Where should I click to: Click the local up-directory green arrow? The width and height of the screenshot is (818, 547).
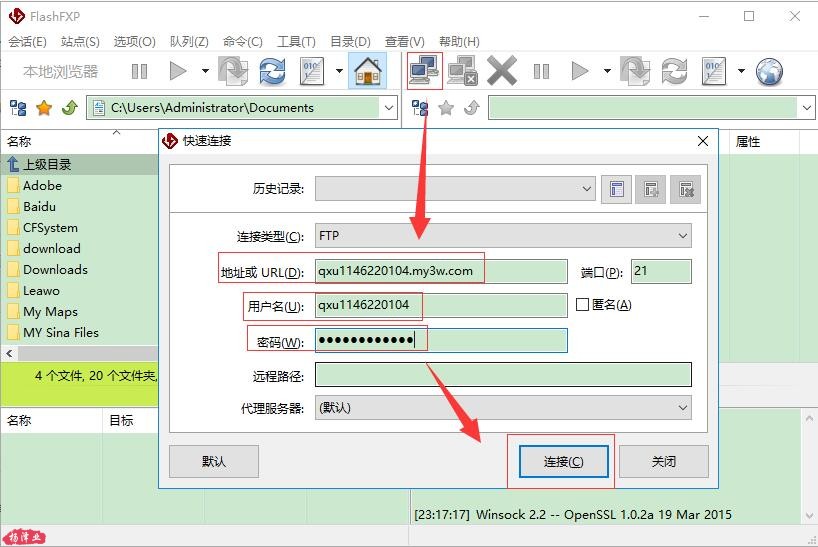tap(69, 108)
